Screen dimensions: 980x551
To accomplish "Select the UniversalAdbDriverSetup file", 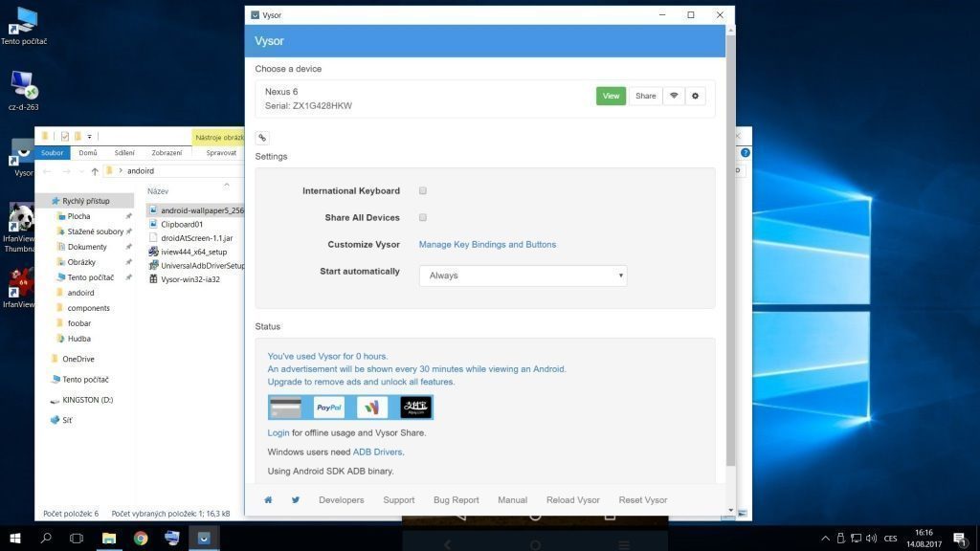I will [x=196, y=266].
